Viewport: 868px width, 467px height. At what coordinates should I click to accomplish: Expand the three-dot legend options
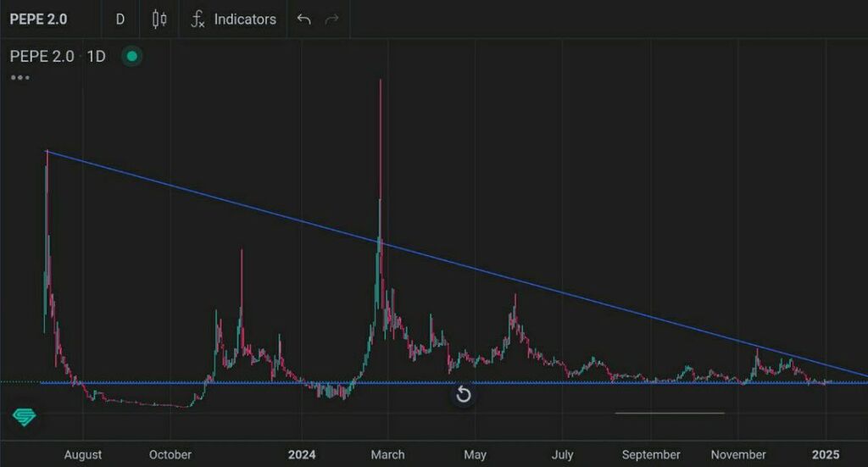point(20,77)
